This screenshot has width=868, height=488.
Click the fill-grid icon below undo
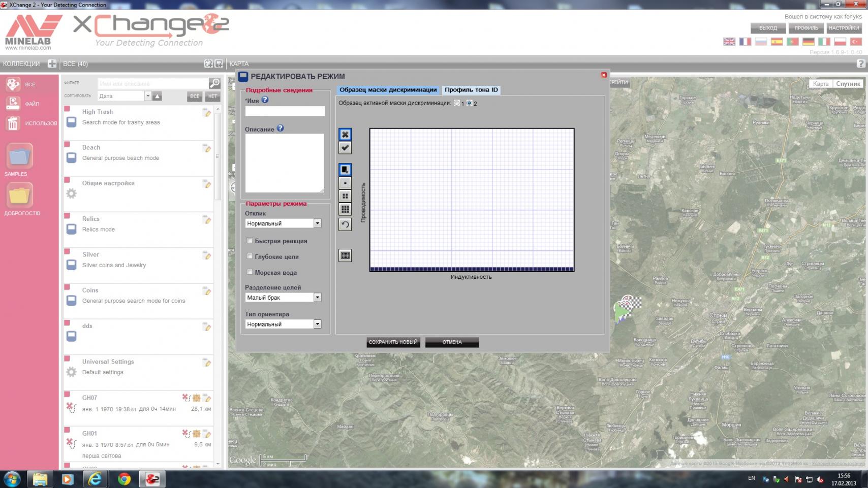pyautogui.click(x=345, y=255)
